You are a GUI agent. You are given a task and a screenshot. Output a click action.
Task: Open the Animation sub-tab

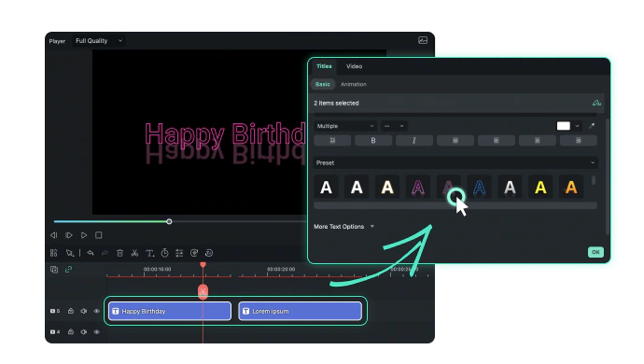point(354,84)
